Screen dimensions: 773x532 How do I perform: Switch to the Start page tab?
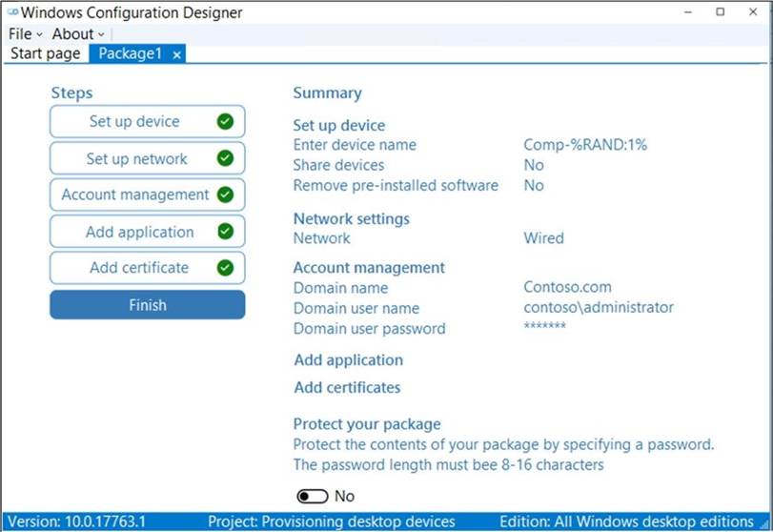(x=45, y=53)
